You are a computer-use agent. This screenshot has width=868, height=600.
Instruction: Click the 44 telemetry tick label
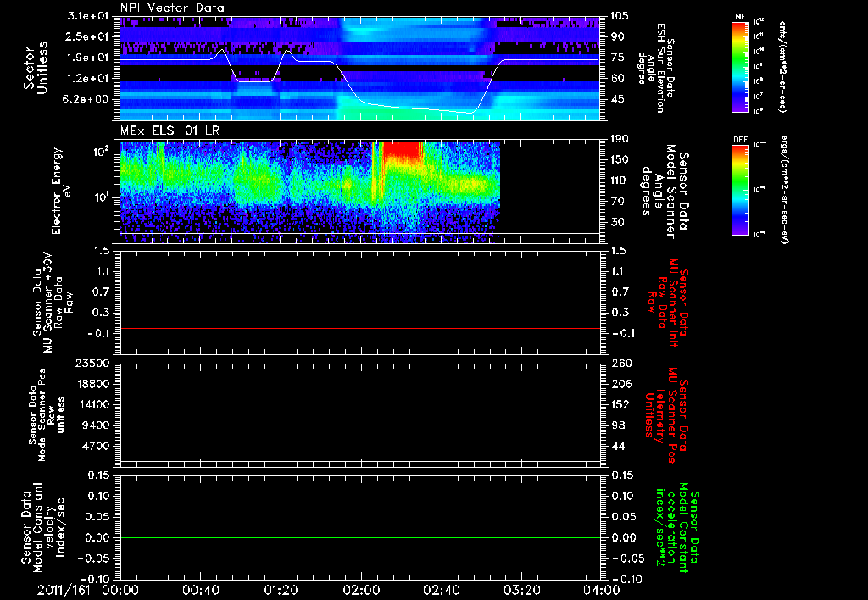pyautogui.click(x=617, y=446)
